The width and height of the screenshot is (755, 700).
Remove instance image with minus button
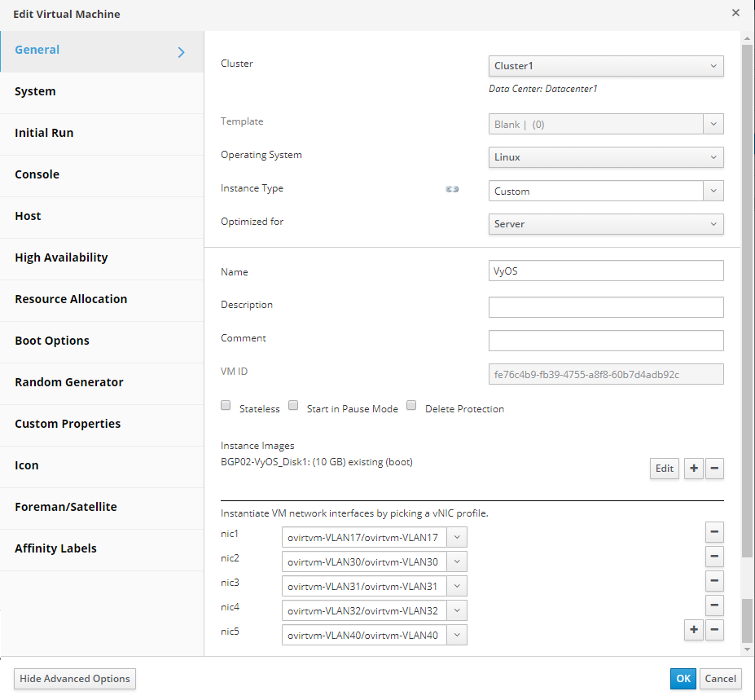714,468
